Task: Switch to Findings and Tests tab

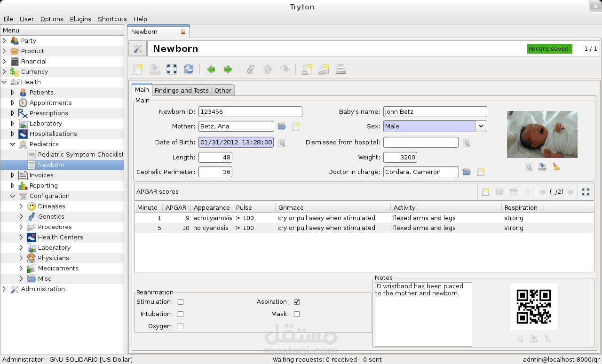Action: 181,90
